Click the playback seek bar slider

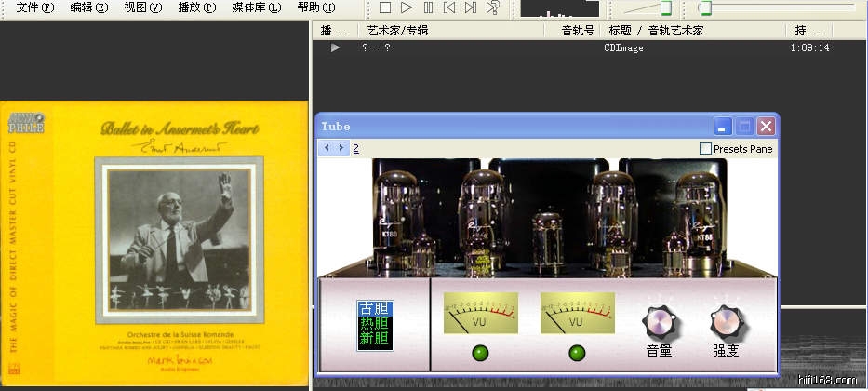point(705,7)
